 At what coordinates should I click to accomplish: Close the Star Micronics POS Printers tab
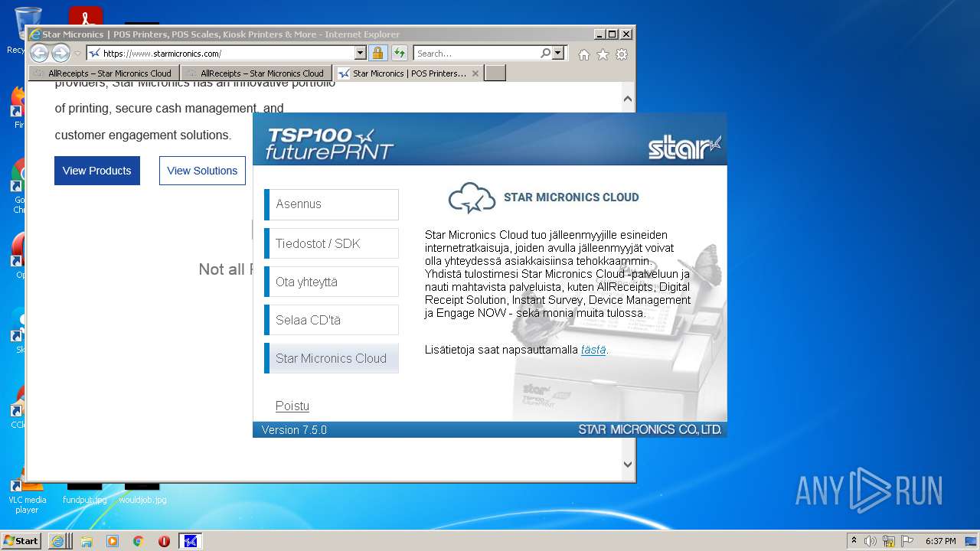tap(475, 73)
